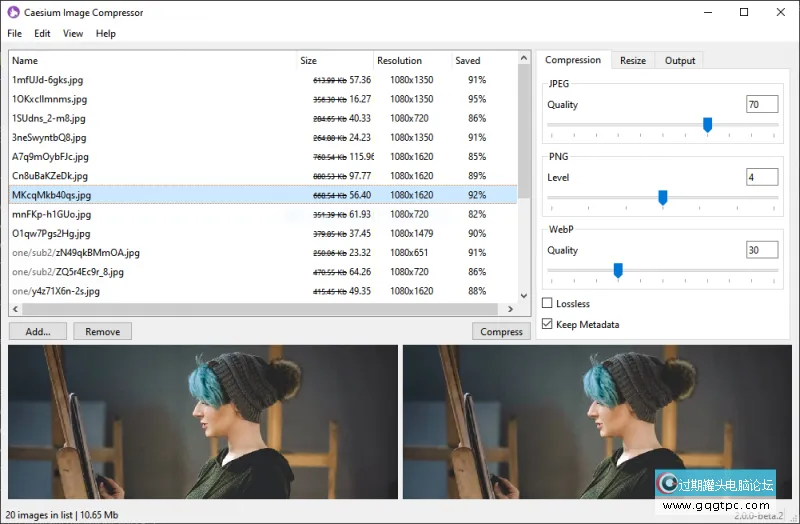This screenshot has width=800, height=524.
Task: Click the PNG Level slider handle
Action: [662, 198]
